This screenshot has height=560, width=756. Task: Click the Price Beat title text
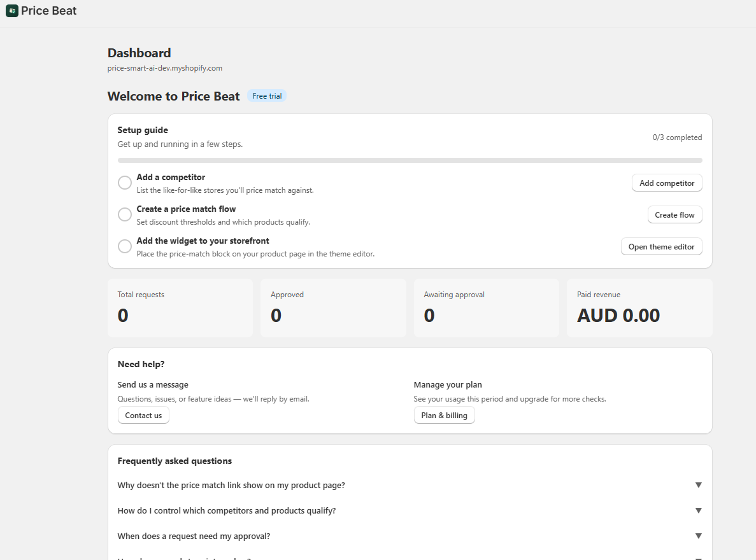[x=48, y=11]
